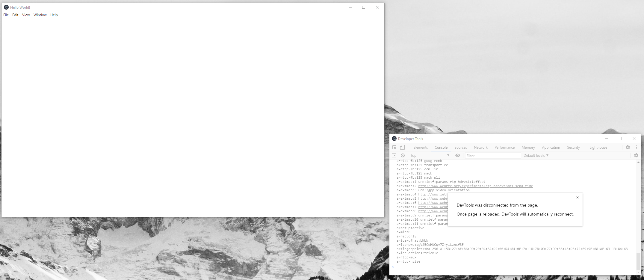
Task: Open console settings gear on filter bar
Action: (x=636, y=155)
